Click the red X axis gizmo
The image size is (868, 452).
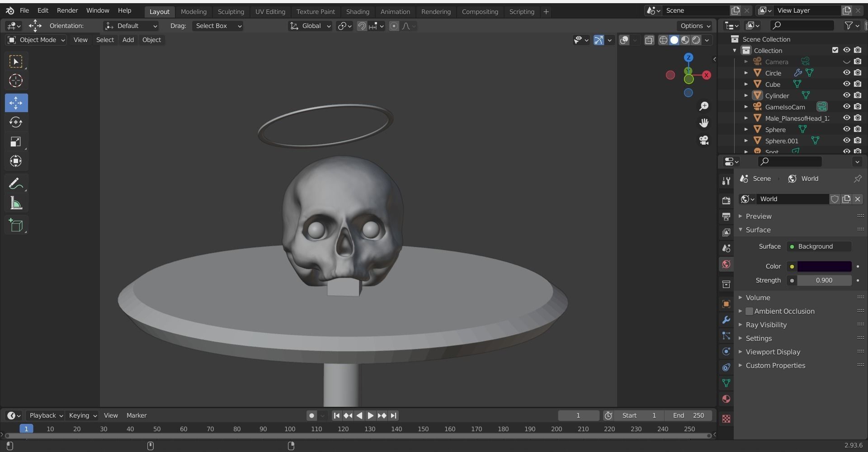coord(706,75)
